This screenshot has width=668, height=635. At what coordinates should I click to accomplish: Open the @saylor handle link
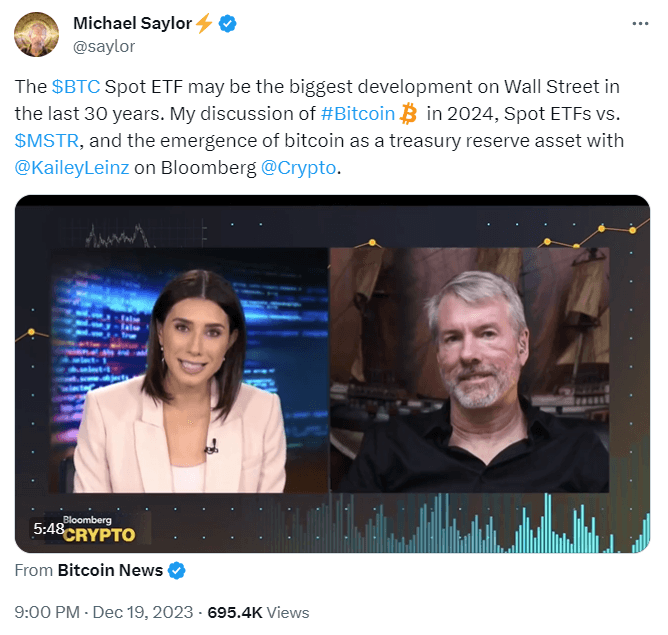coord(104,46)
